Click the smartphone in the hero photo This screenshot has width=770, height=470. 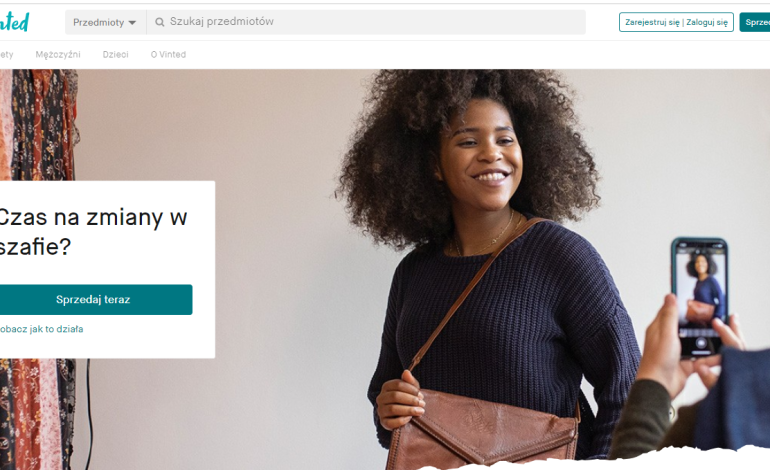[x=700, y=297]
